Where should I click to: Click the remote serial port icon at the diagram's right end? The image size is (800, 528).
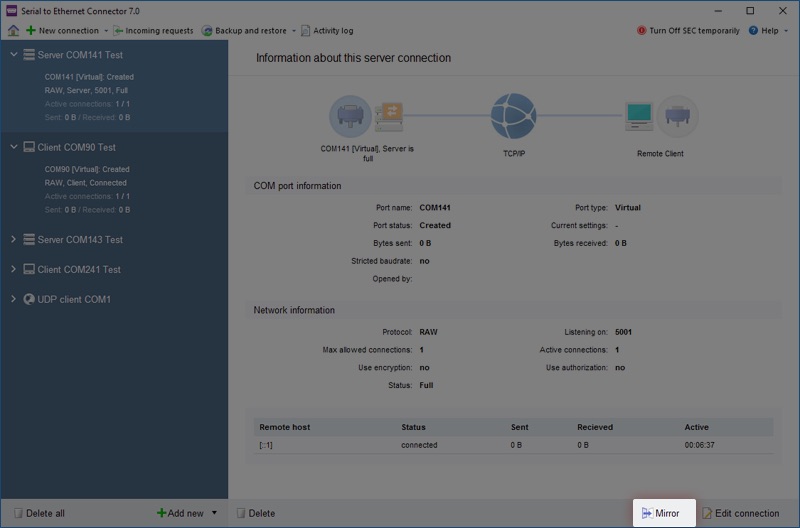[678, 116]
